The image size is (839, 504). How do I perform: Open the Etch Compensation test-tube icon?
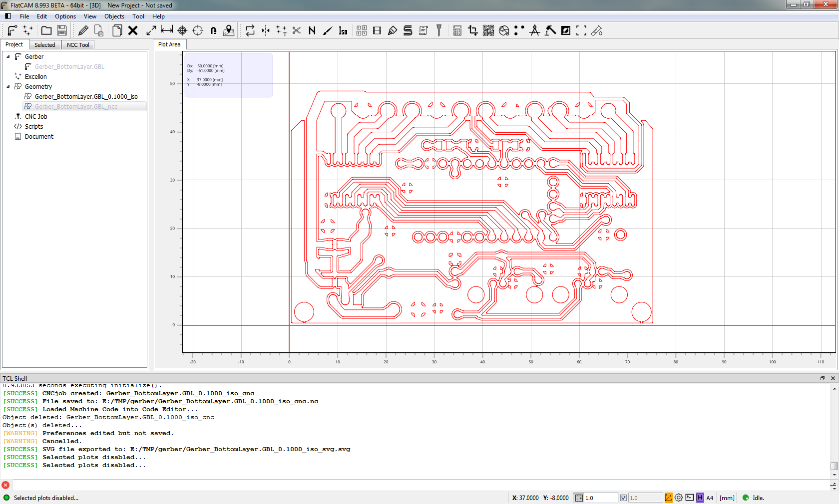click(597, 30)
